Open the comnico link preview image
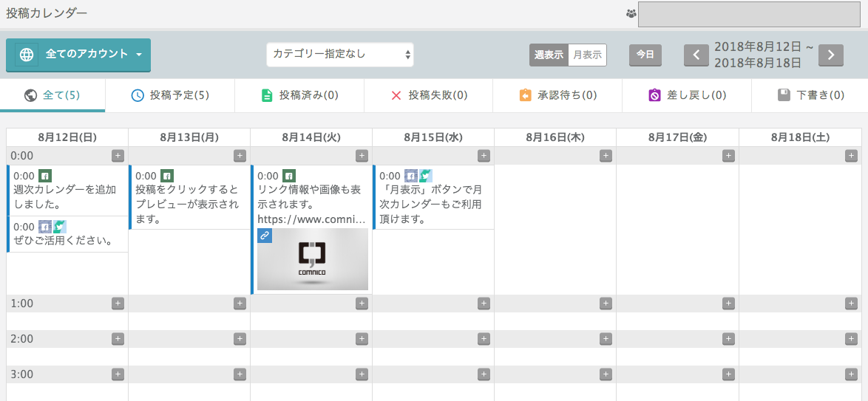This screenshot has height=401, width=868. coord(313,259)
